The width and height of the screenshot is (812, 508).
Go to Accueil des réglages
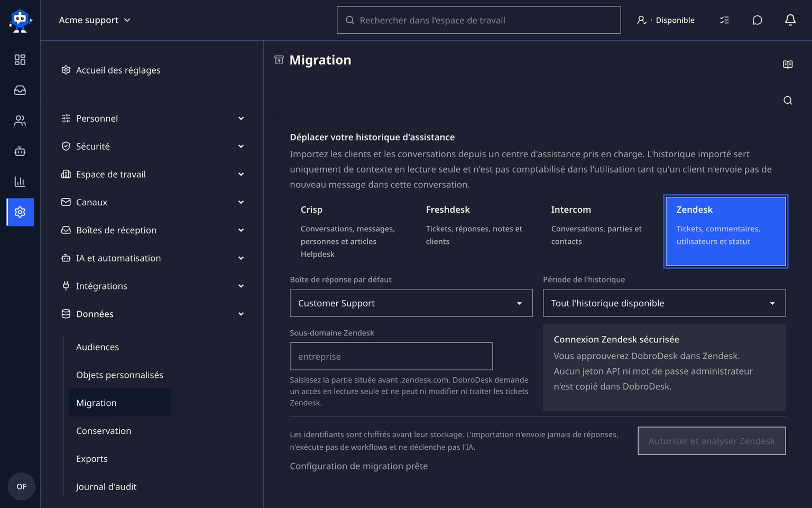[x=110, y=70]
